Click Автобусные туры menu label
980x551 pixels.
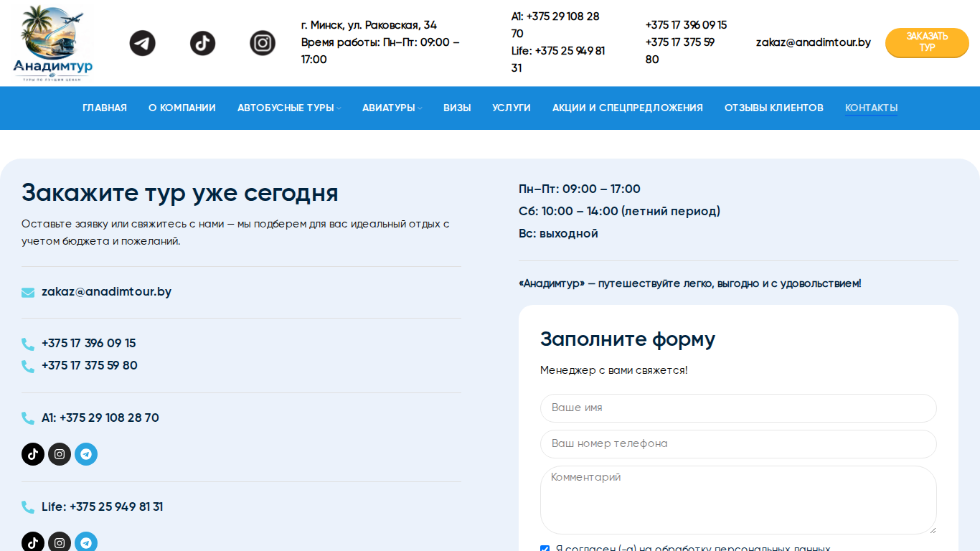tap(286, 108)
